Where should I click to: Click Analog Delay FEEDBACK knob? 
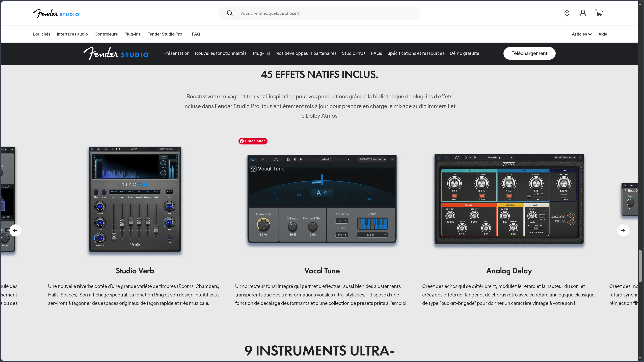pyautogui.click(x=482, y=183)
